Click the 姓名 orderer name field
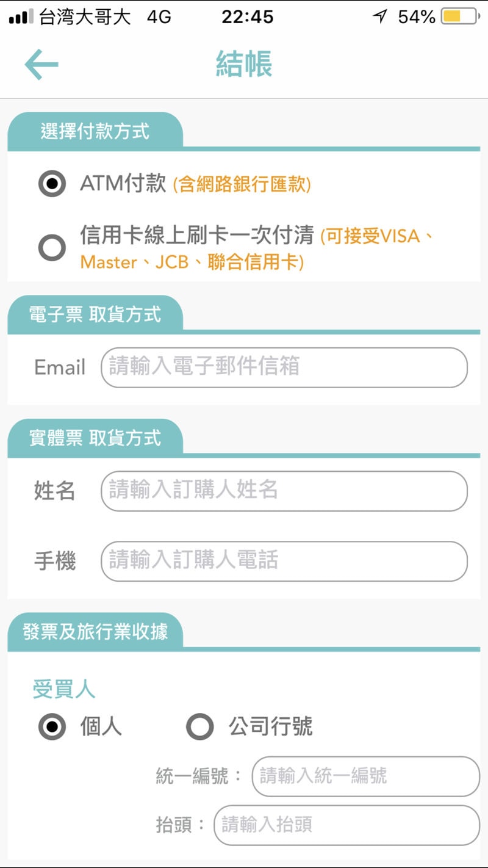Viewport: 488px width, 868px height. [x=284, y=491]
